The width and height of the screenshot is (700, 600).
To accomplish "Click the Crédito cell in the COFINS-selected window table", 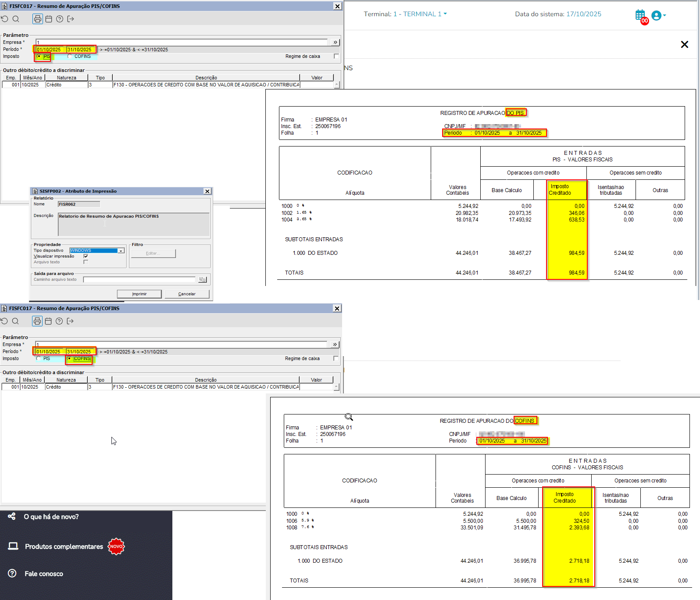I will 66,387.
